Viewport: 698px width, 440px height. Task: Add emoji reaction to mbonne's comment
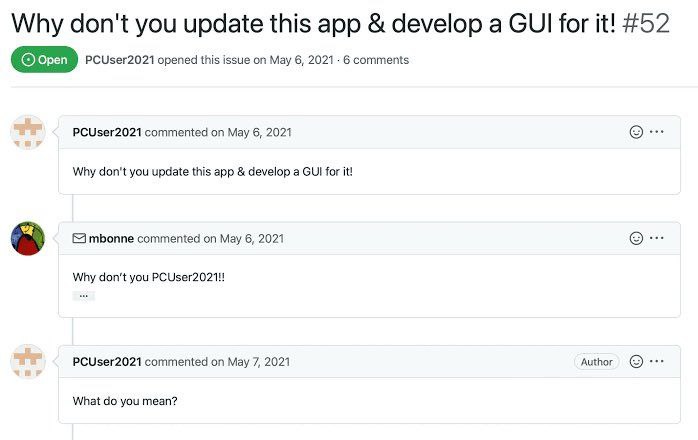point(636,238)
